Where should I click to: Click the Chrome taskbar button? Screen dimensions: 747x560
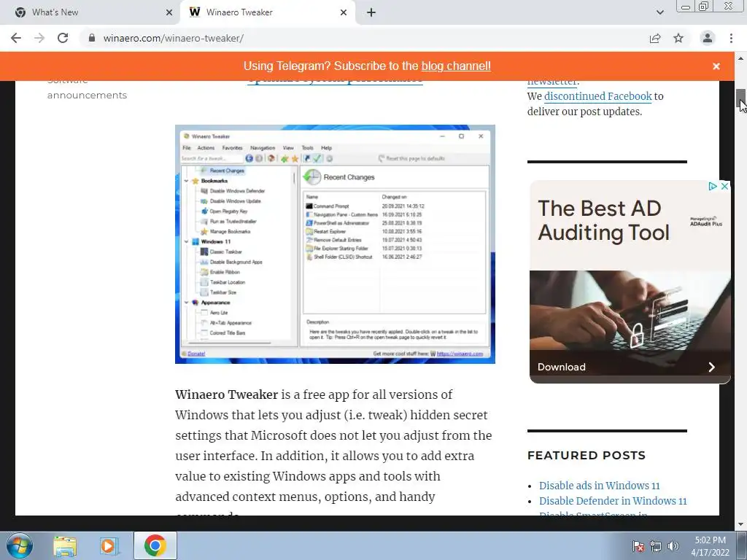tap(155, 545)
